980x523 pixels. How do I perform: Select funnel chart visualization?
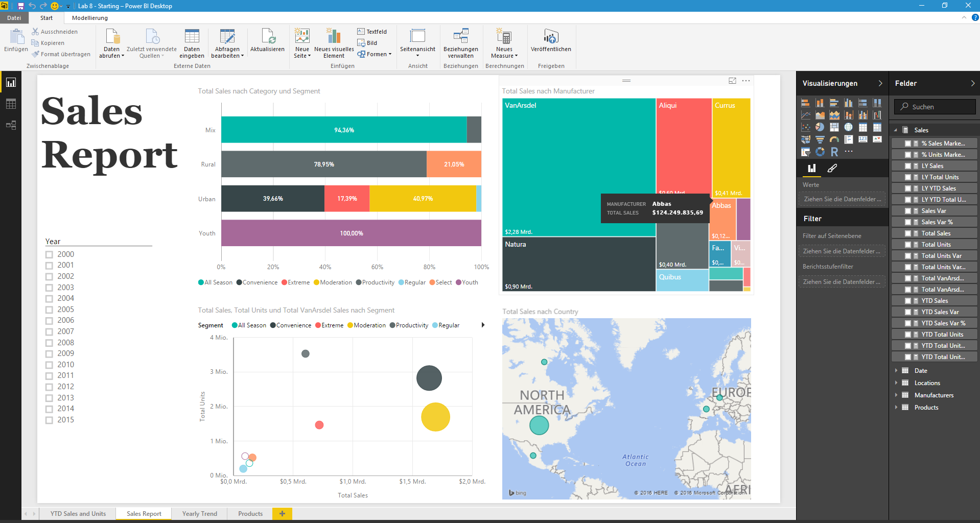820,139
